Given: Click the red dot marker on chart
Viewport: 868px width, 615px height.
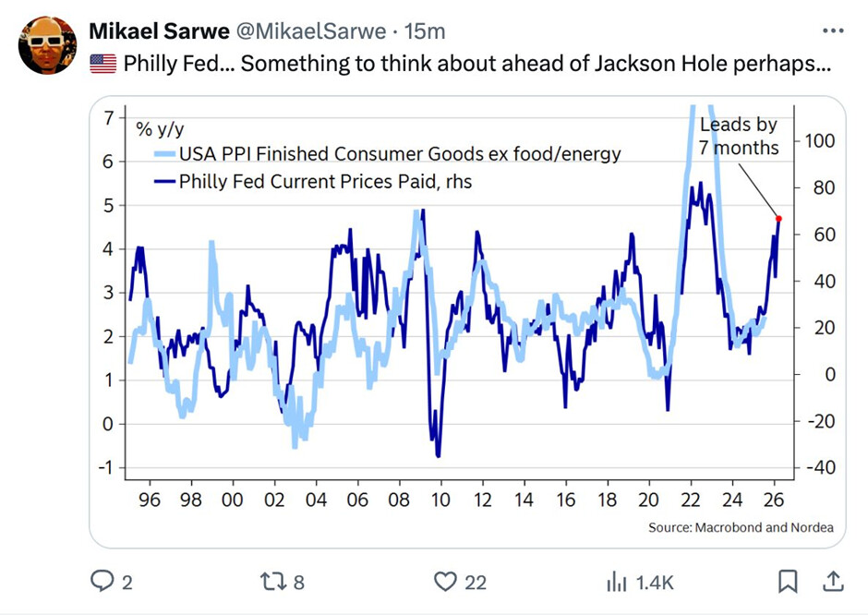Looking at the screenshot, I should pos(778,219).
